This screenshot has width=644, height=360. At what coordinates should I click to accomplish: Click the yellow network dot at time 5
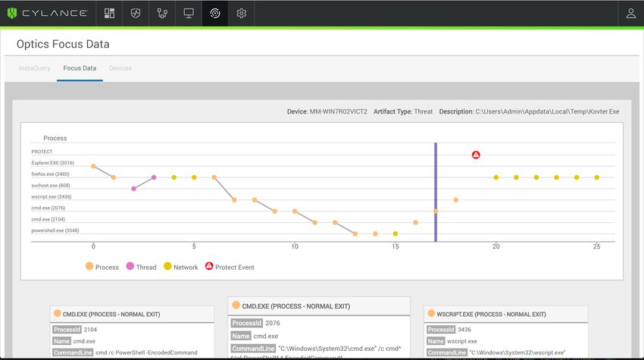194,177
